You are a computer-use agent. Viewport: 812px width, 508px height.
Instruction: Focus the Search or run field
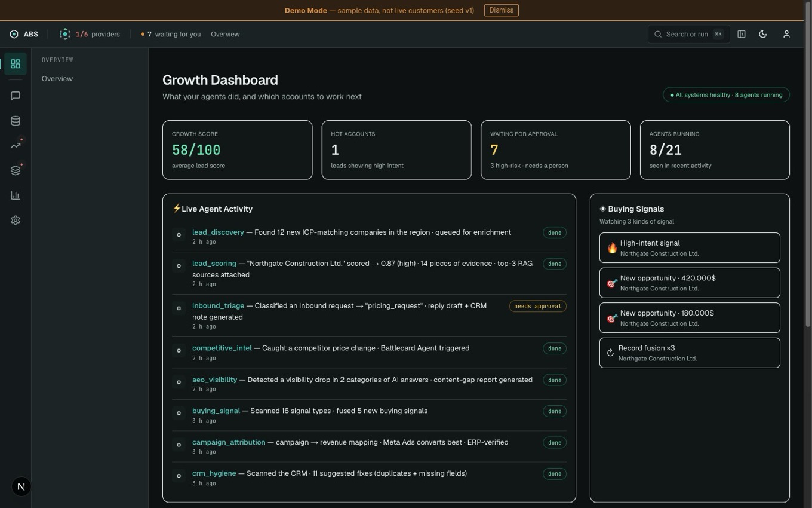tap(688, 34)
